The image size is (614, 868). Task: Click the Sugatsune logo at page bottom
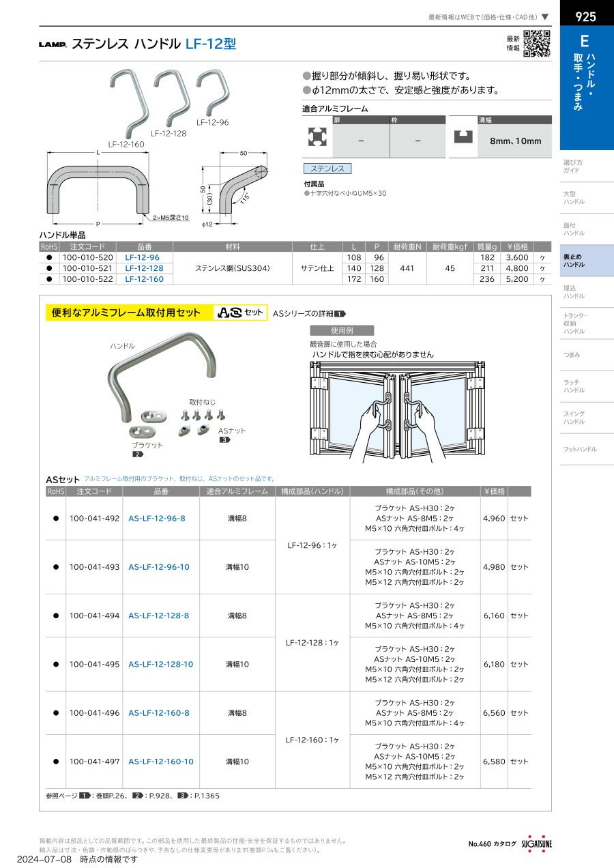point(537,843)
